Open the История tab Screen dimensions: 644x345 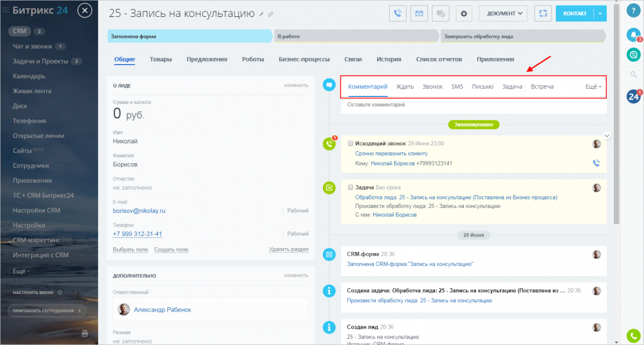[x=389, y=59]
